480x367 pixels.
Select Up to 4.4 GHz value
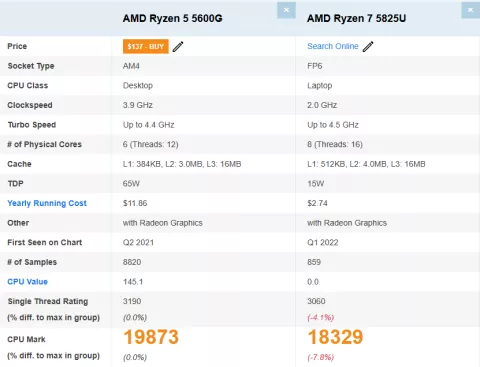[x=148, y=125]
